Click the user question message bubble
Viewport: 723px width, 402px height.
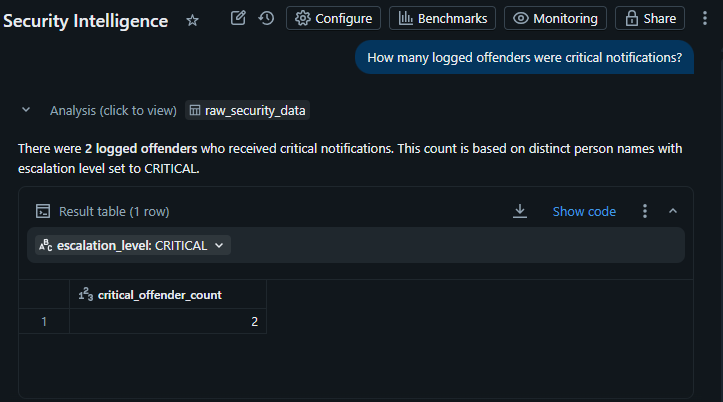(x=524, y=57)
